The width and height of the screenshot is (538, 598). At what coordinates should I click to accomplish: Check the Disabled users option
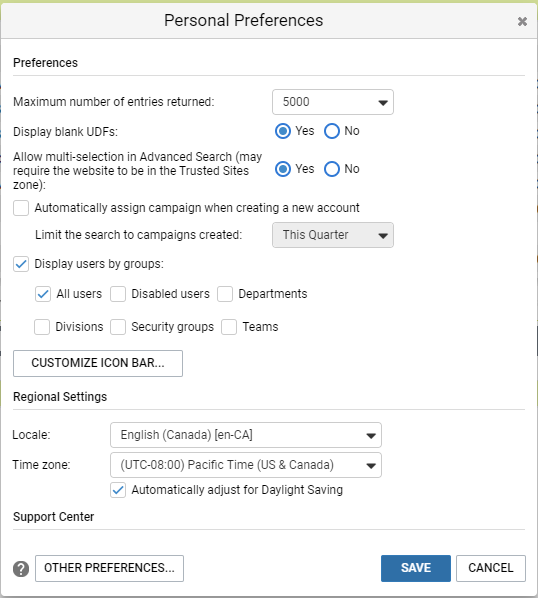click(118, 294)
